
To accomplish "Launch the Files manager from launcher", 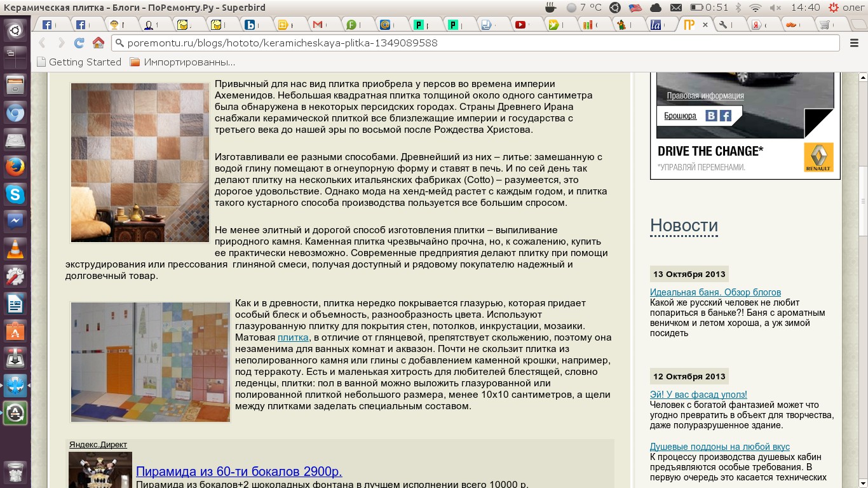I will (15, 85).
